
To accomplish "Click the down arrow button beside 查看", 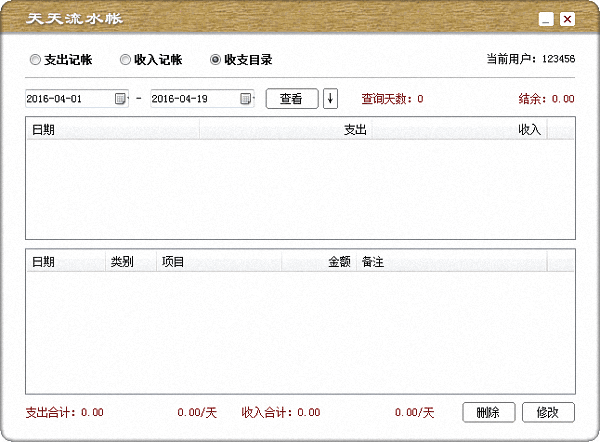I will [331, 99].
